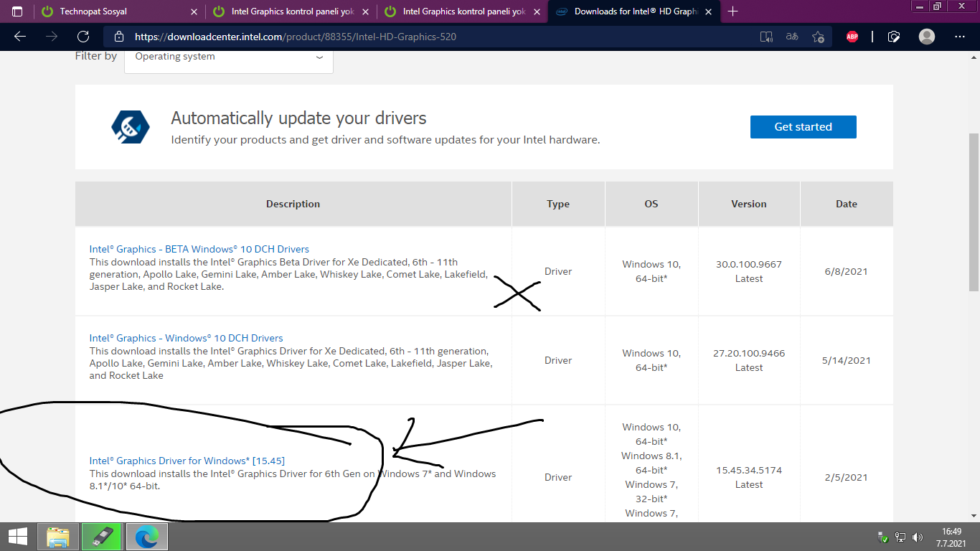Open a new tab with the plus icon
Image resolution: width=980 pixels, height=551 pixels.
pos(732,11)
